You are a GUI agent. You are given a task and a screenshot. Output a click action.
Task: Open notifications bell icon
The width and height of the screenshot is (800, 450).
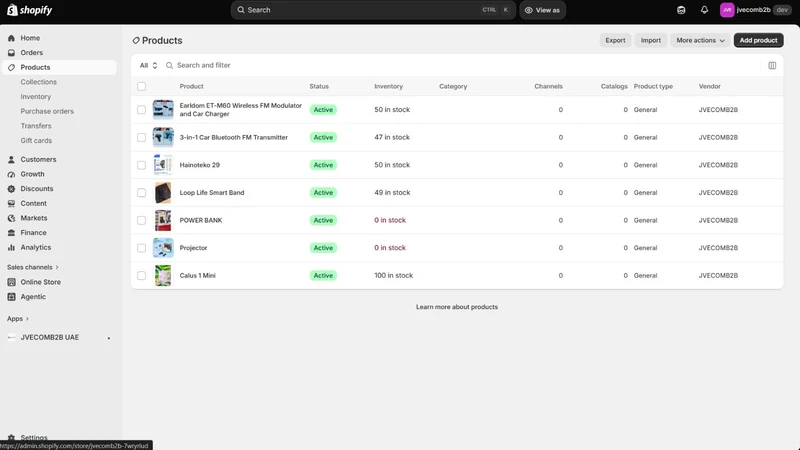point(704,10)
